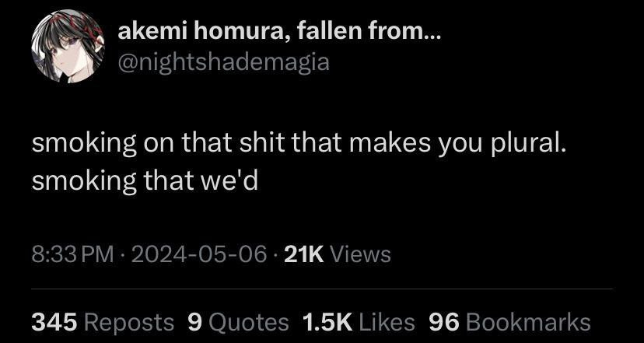
Task: Open the 8:33 PM timestamp link
Action: [x=72, y=254]
